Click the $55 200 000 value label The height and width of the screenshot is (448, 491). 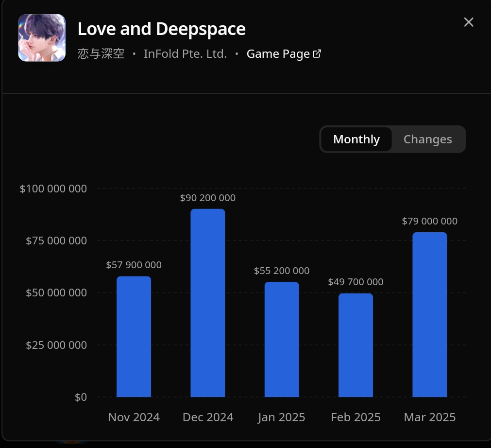click(282, 270)
